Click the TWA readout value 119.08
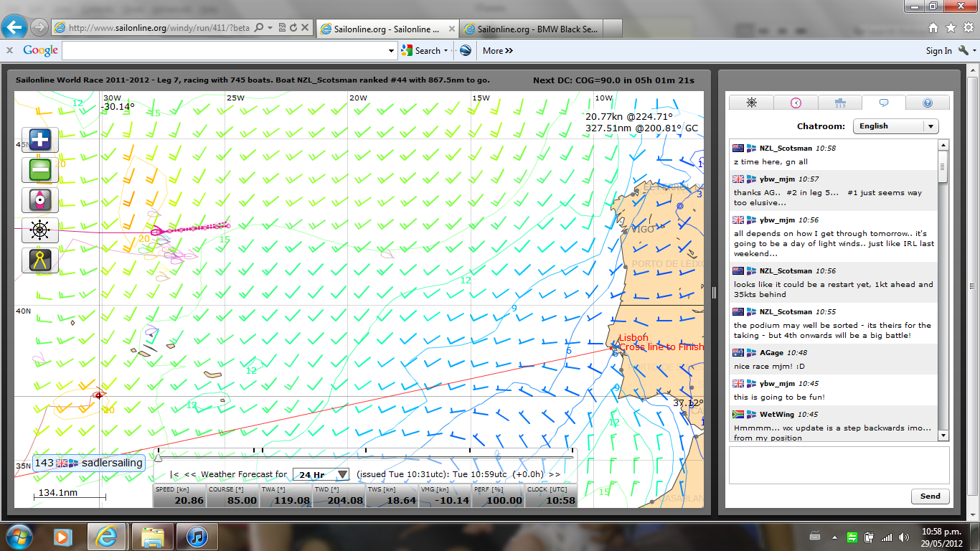This screenshot has width=980, height=551. pos(292,500)
